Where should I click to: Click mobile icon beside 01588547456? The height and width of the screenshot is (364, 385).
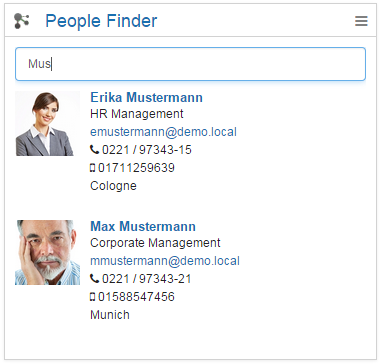[93, 297]
